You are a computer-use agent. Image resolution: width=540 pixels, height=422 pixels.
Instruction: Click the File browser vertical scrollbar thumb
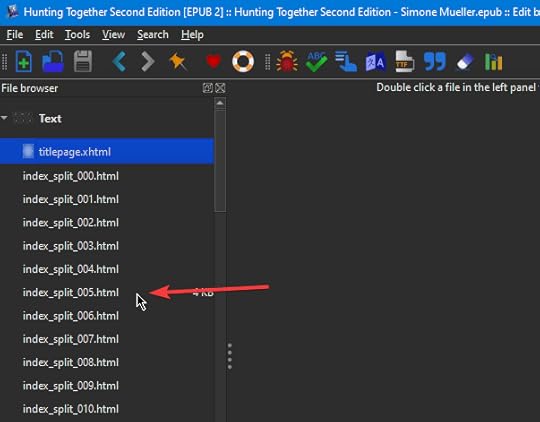tap(220, 161)
